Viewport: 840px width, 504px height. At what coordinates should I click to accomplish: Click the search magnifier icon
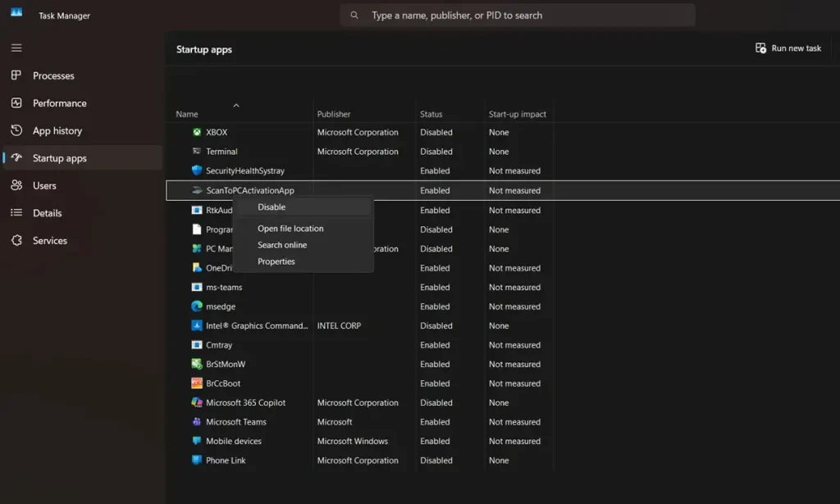coord(354,15)
